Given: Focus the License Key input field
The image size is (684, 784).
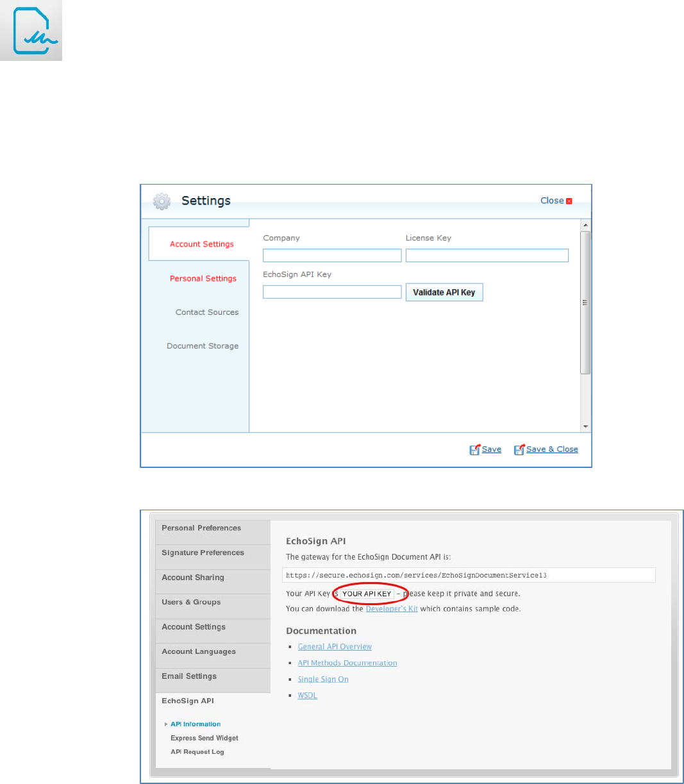Looking at the screenshot, I should [x=487, y=255].
